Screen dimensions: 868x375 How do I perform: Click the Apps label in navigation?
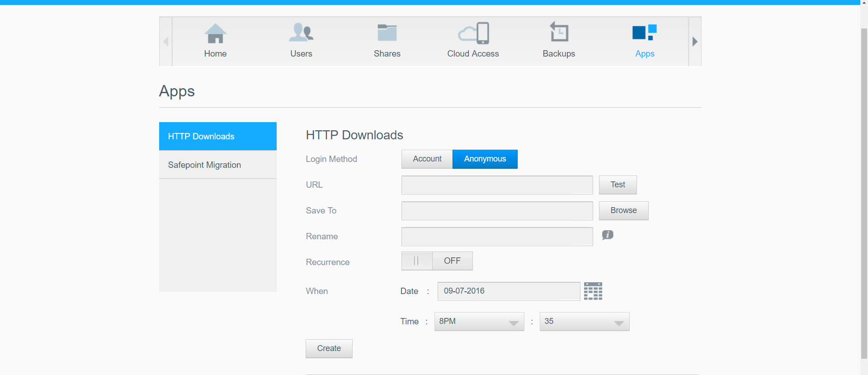tap(645, 54)
